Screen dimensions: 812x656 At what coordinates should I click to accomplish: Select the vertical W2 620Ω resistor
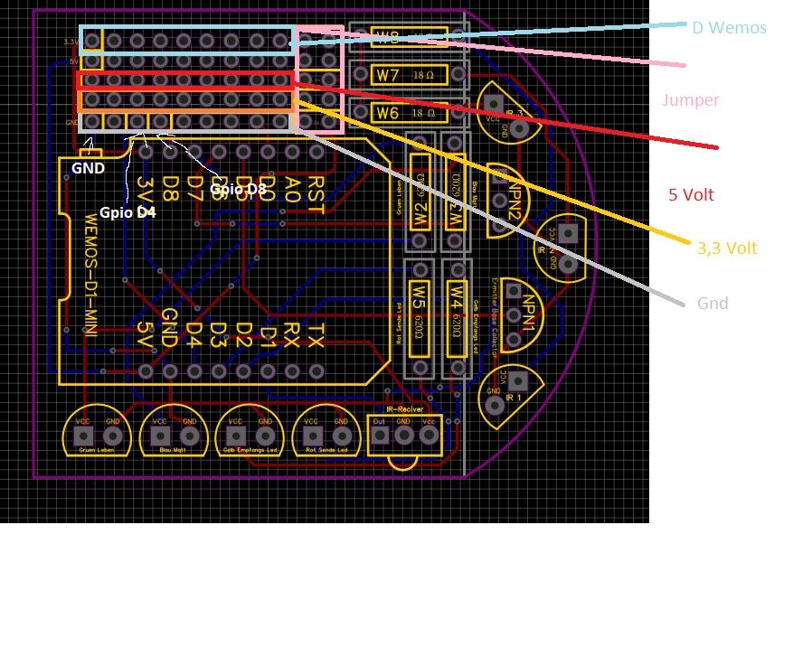tap(420, 192)
